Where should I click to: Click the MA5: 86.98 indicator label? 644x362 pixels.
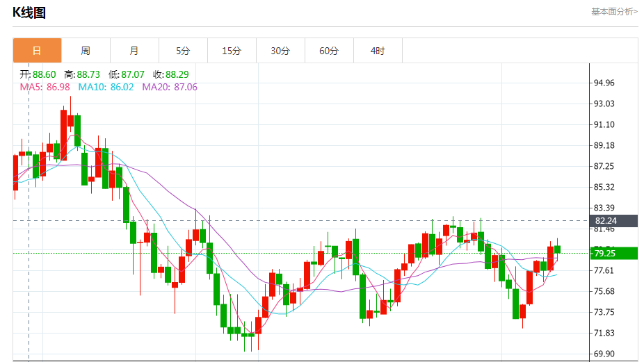[x=45, y=87]
